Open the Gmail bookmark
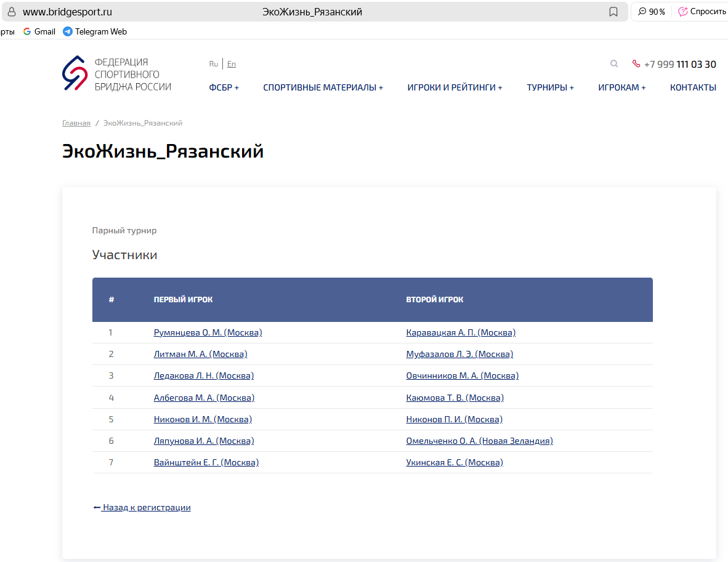This screenshot has height=562, width=728. 39,31
